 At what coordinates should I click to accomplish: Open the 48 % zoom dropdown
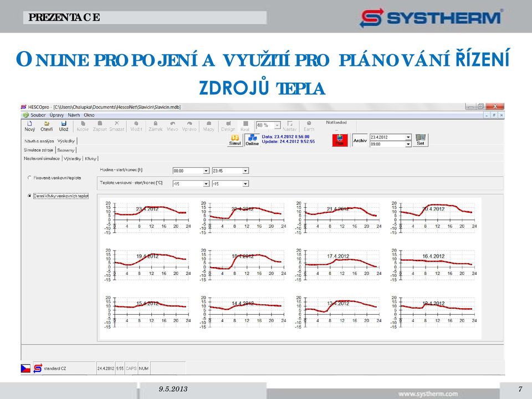pos(277,125)
